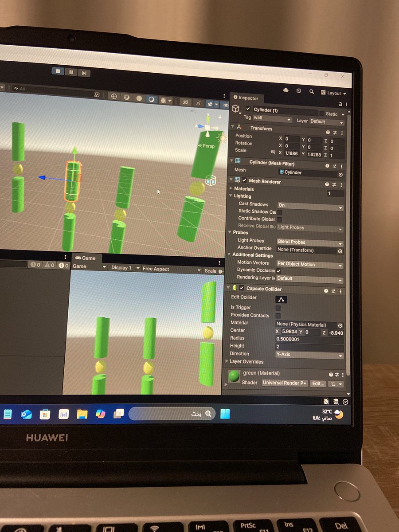The height and width of the screenshot is (532, 399).
Task: Enable Static Shadow Caster checkbox
Action: click(x=279, y=212)
